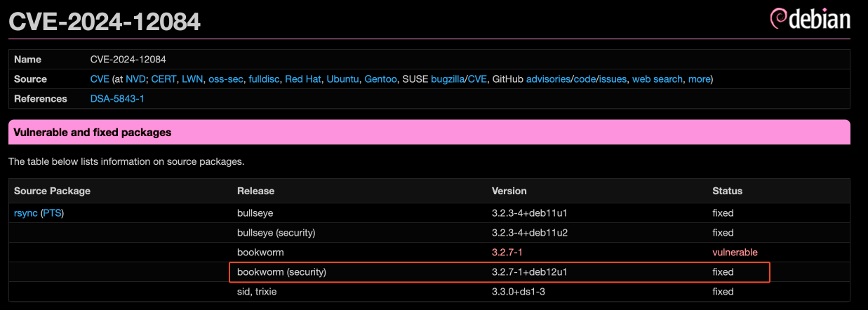Follow the oss-sec link
Screen dimensions: 868x310
(x=225, y=79)
